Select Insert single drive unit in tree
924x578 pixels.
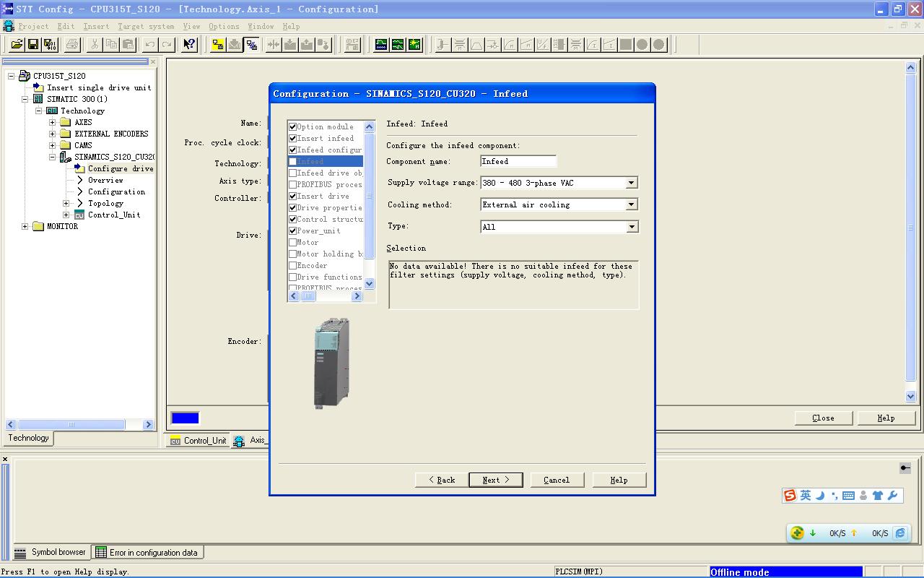coord(99,87)
